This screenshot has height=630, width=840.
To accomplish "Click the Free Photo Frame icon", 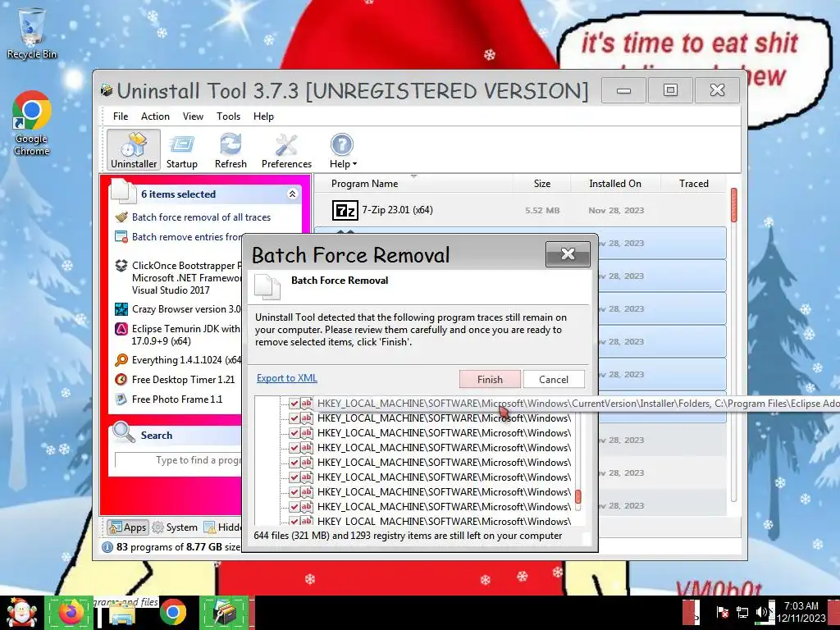I will pos(121,399).
